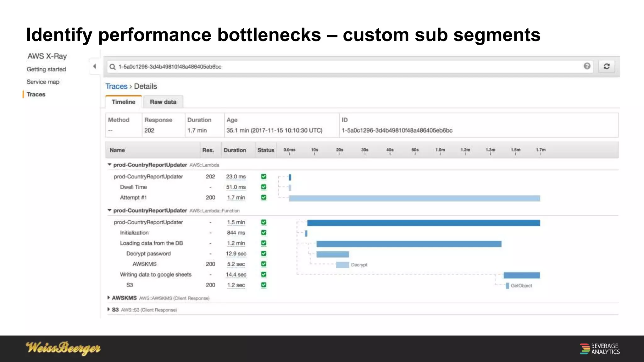This screenshot has width=644, height=362.
Task: Click the Name column header
Action: tap(117, 150)
